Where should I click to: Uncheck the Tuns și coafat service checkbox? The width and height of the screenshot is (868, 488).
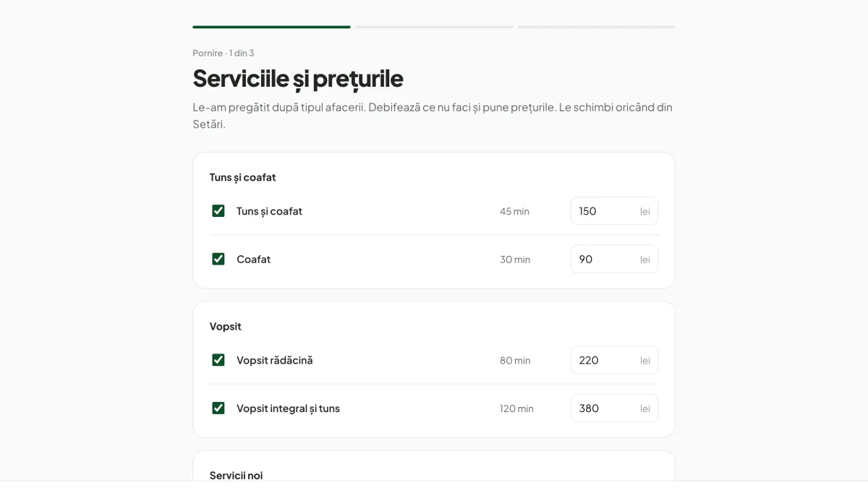pyautogui.click(x=218, y=211)
